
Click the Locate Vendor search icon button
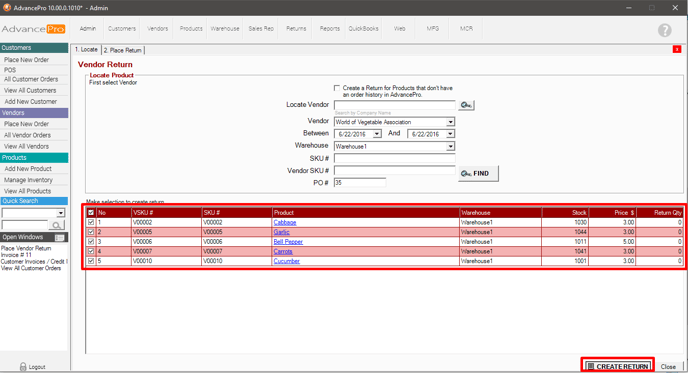pos(466,105)
